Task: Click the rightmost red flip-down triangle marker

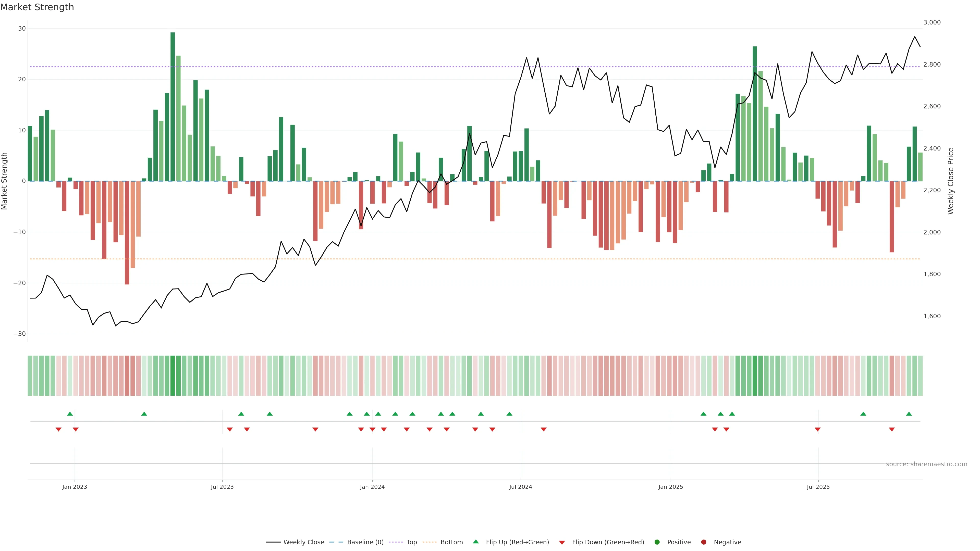Action: coord(892,429)
